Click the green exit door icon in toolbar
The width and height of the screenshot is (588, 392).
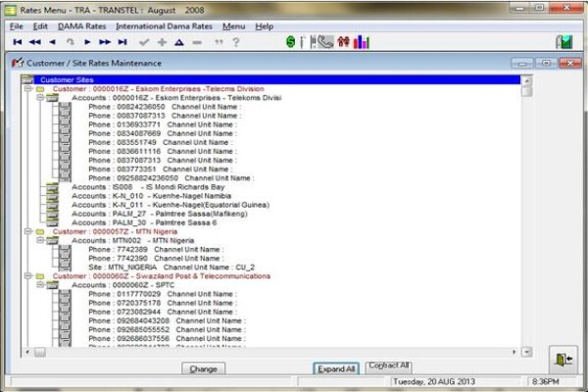click(x=564, y=41)
